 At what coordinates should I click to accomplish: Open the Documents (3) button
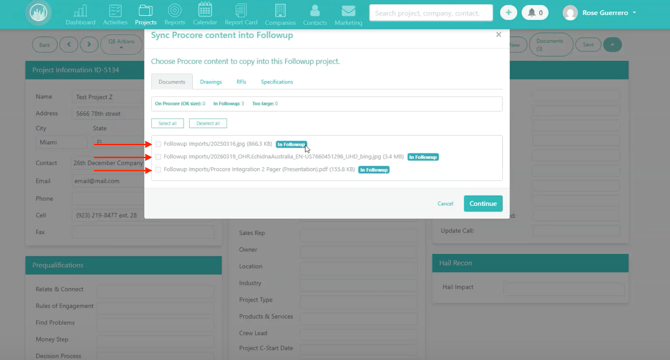[551, 44]
